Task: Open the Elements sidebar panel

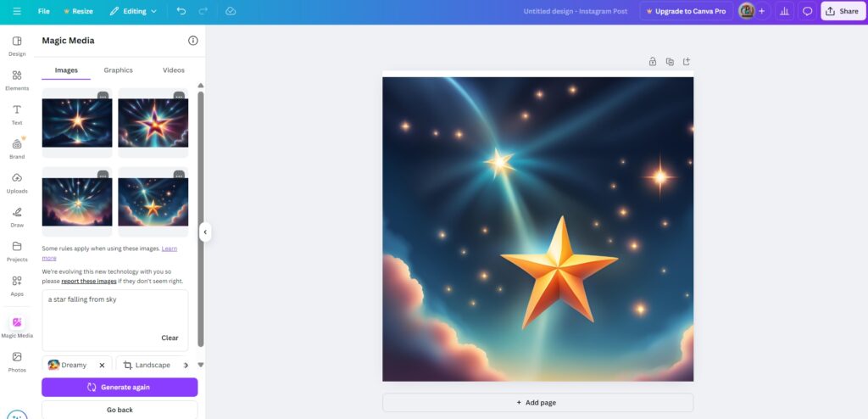Action: click(17, 80)
